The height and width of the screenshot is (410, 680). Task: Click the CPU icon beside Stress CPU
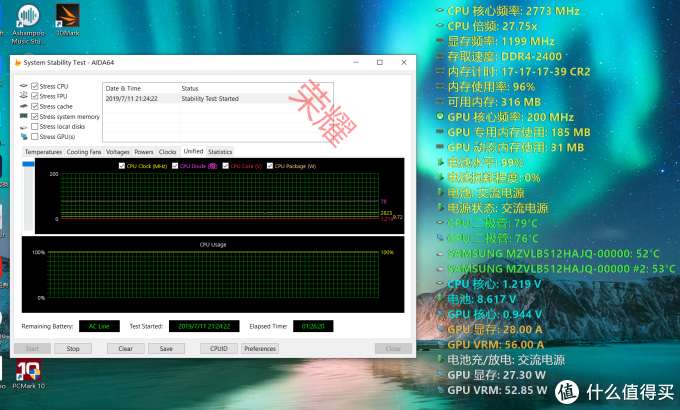[23, 86]
